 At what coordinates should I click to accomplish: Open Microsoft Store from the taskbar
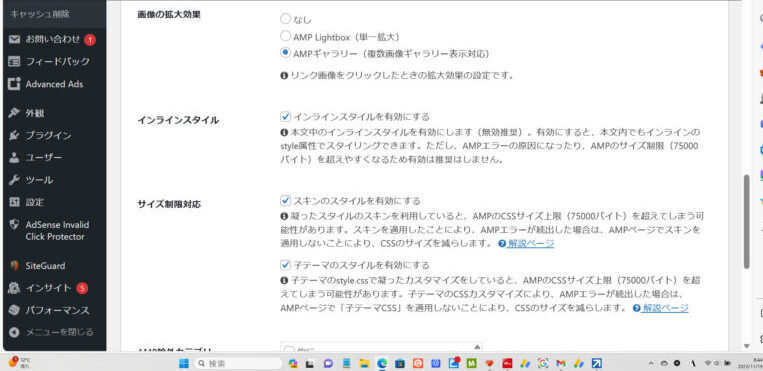click(x=400, y=363)
